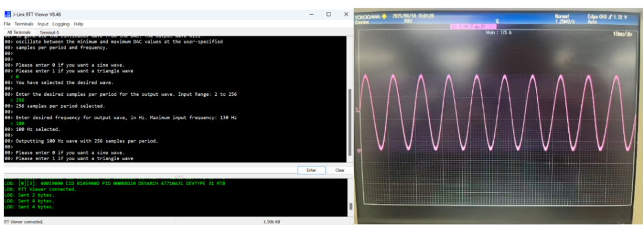Close the J-Link RTT Viewer window
The width and height of the screenshot is (644, 225).
pos(346,14)
